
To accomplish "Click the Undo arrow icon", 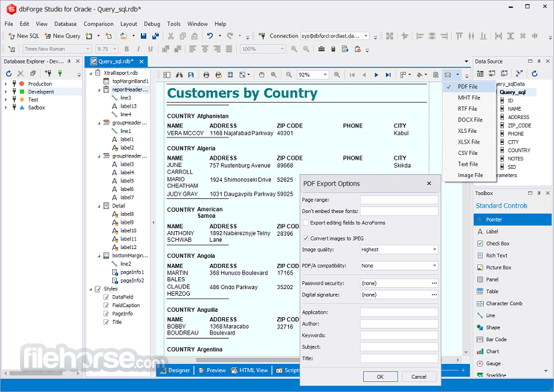I will pyautogui.click(x=210, y=36).
